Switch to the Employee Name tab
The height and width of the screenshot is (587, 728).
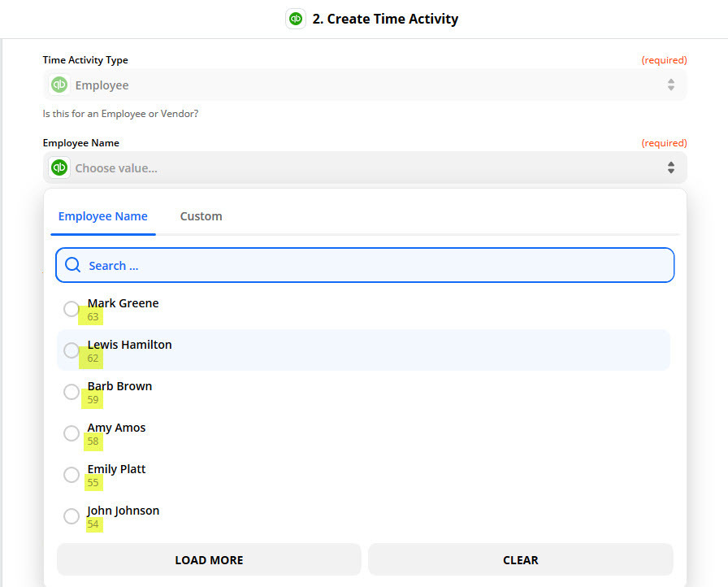pyautogui.click(x=103, y=216)
